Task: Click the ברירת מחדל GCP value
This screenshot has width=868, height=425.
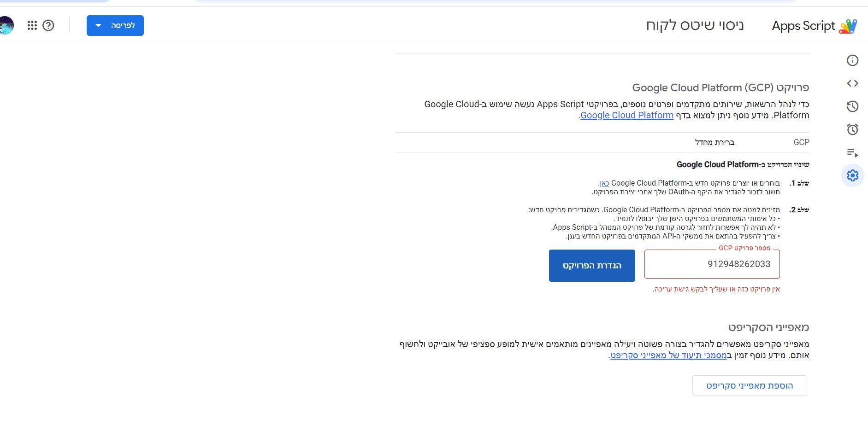Action: (714, 142)
